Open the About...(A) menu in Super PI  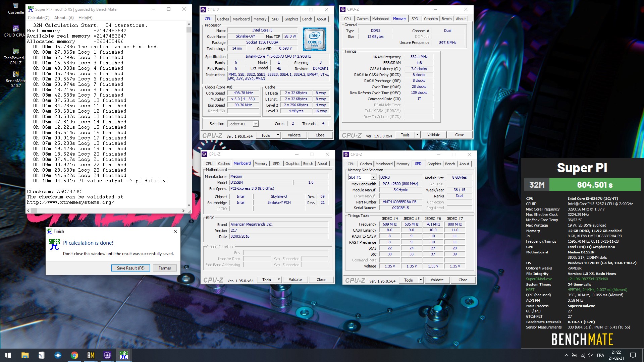(x=64, y=18)
